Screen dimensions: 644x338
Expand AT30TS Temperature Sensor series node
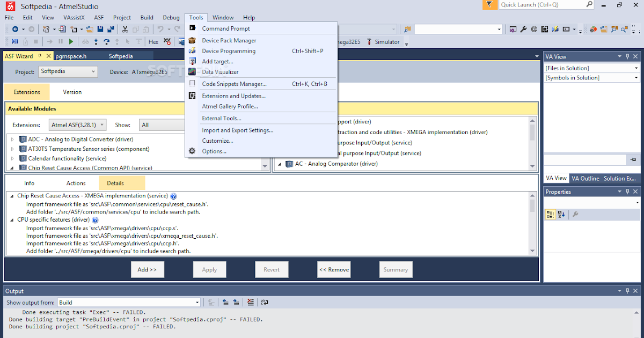(12, 149)
